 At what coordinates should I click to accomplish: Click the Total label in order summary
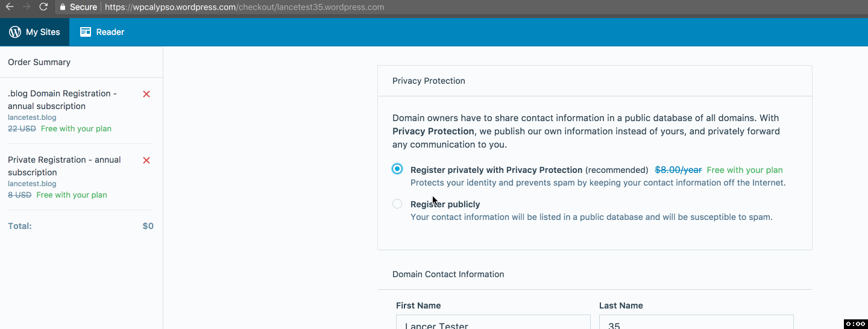point(20,226)
